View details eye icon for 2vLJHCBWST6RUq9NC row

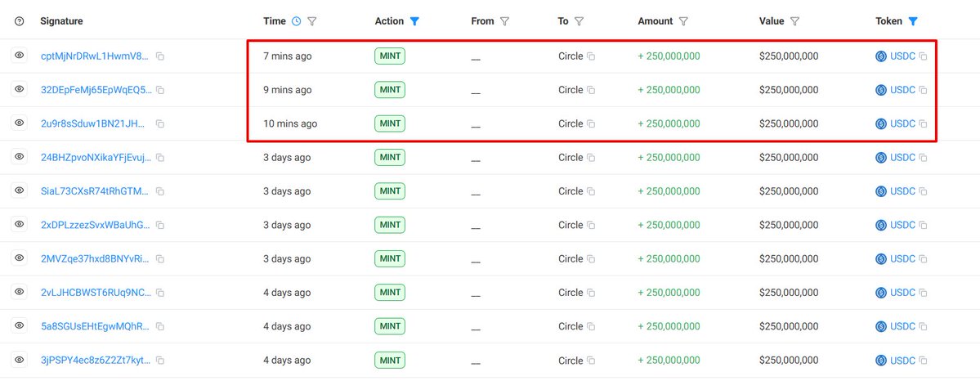point(20,292)
